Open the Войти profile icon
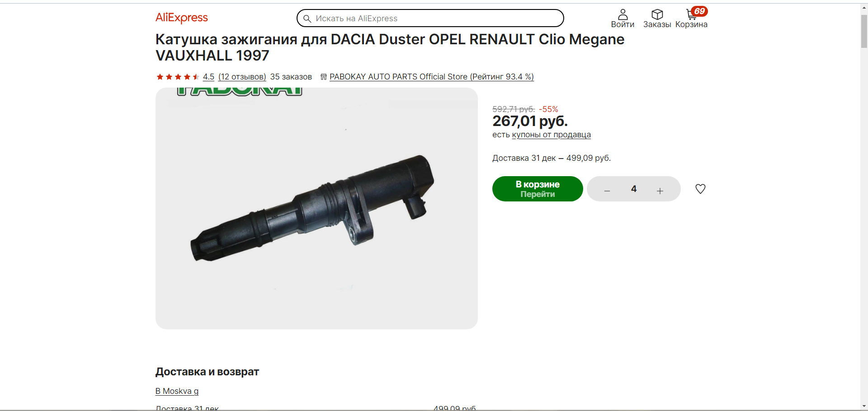868x411 pixels. click(623, 14)
